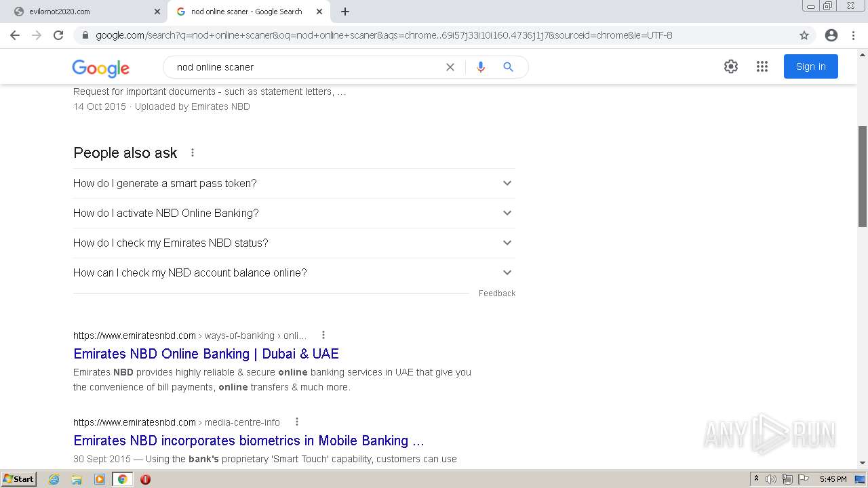The image size is (868, 488).
Task: Go back to the previous page
Action: 15,35
